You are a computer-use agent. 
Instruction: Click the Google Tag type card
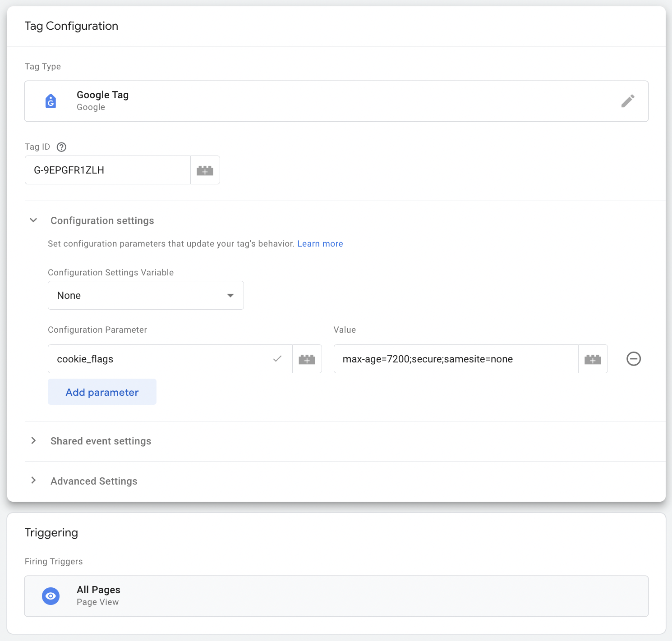(316, 101)
